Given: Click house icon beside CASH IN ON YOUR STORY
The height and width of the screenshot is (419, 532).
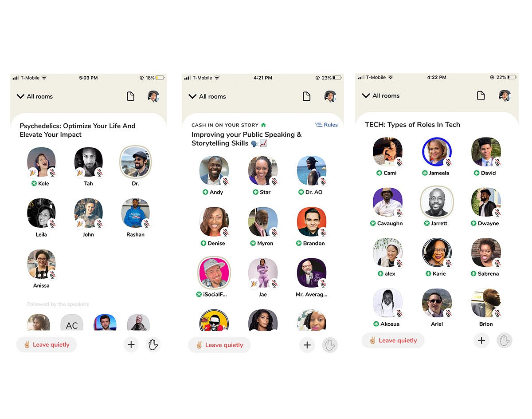Looking at the screenshot, I should click(x=264, y=125).
